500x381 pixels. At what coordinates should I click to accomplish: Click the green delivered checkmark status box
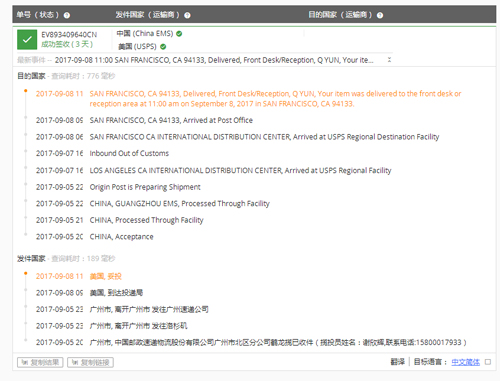point(27,40)
